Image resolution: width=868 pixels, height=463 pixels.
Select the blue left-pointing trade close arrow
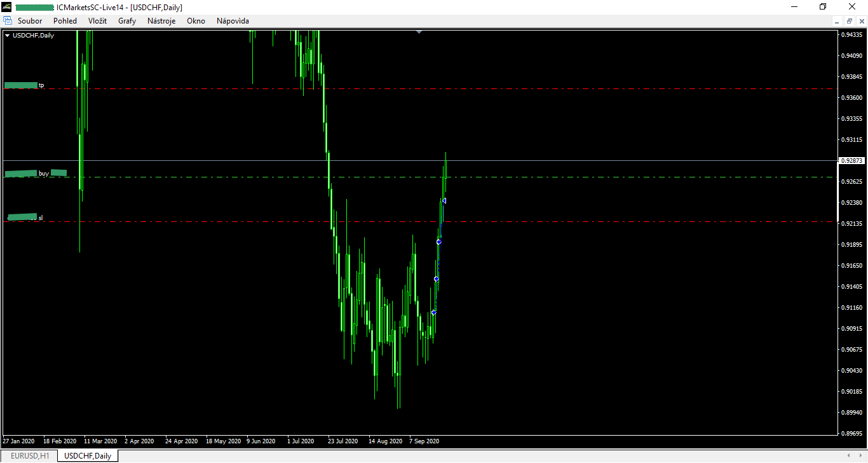(x=444, y=201)
